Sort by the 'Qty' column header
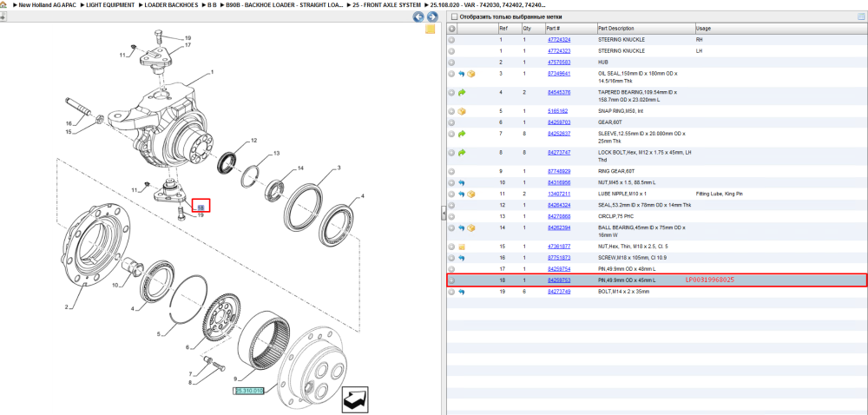 (x=533, y=29)
